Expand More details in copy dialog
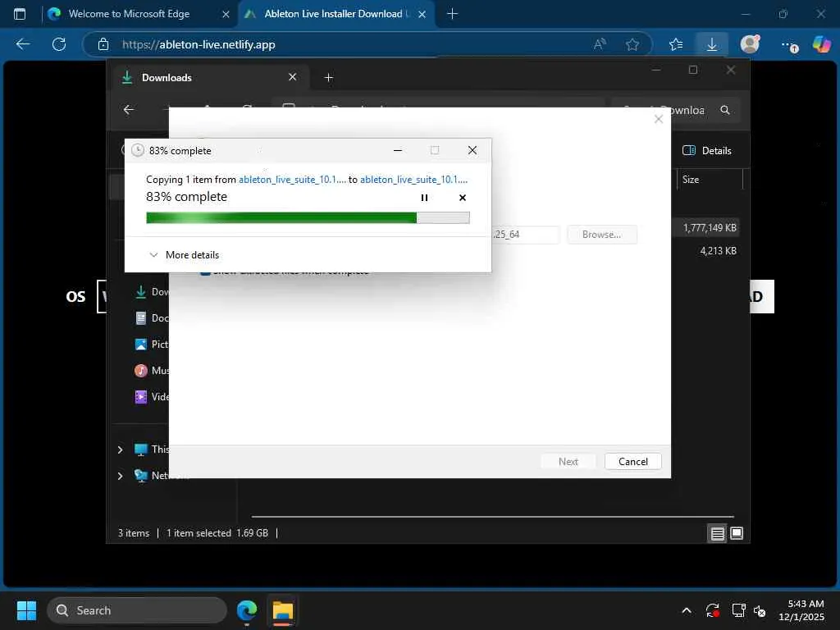Viewport: 840px width, 630px height. [184, 255]
